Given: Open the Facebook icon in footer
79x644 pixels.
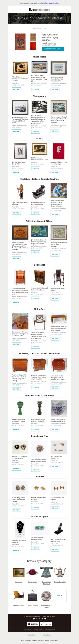Looking at the screenshot, I should pos(37,619).
